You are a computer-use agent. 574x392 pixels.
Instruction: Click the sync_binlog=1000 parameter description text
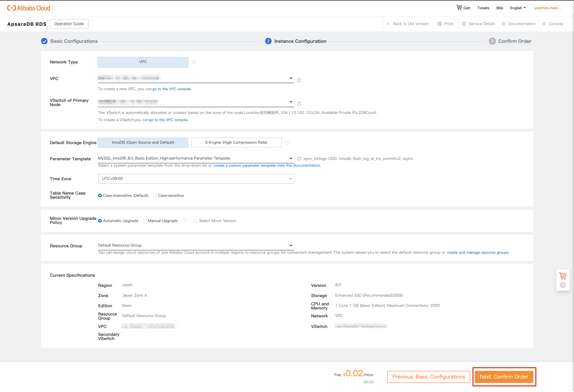coord(358,159)
